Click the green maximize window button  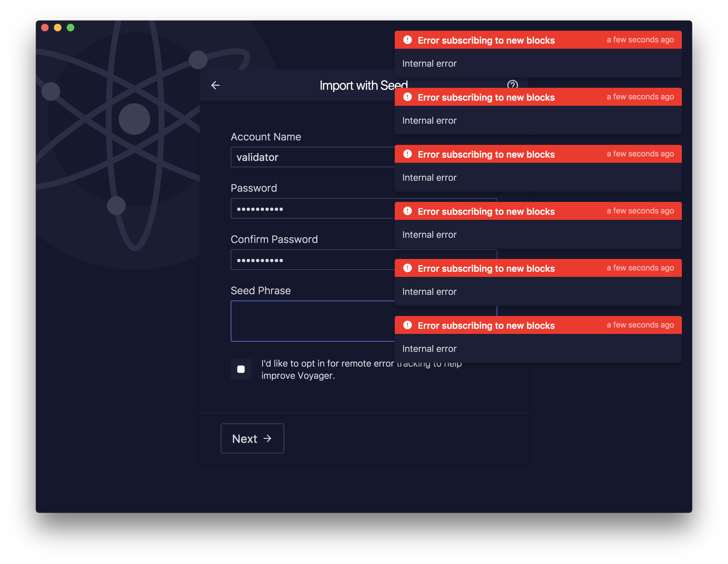coord(70,28)
